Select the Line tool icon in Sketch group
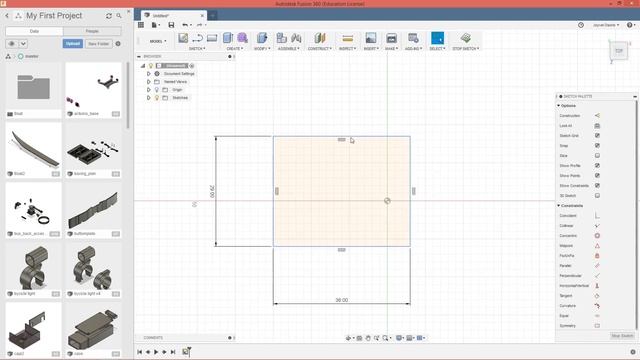 click(198, 38)
